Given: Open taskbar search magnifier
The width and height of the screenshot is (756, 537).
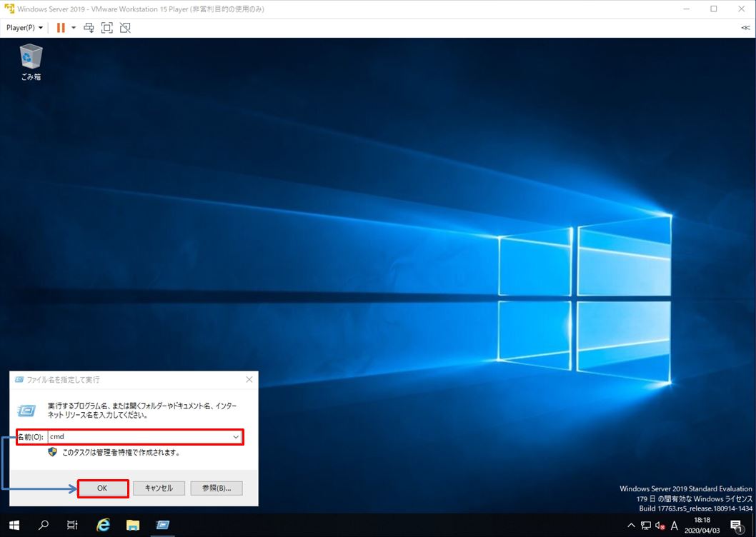Looking at the screenshot, I should pyautogui.click(x=44, y=525).
